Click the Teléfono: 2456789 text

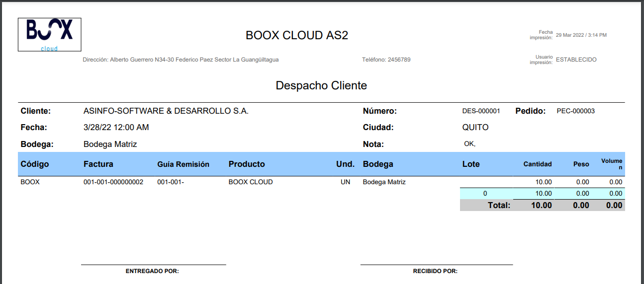[386, 60]
